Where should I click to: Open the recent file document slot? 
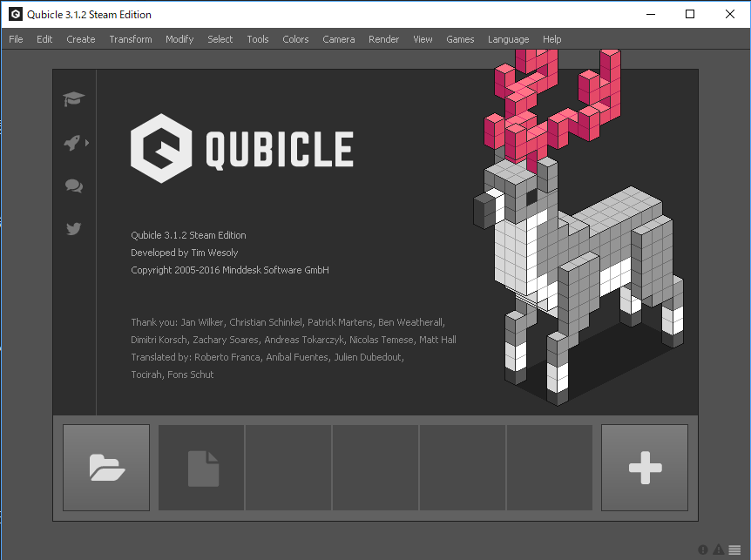point(201,468)
